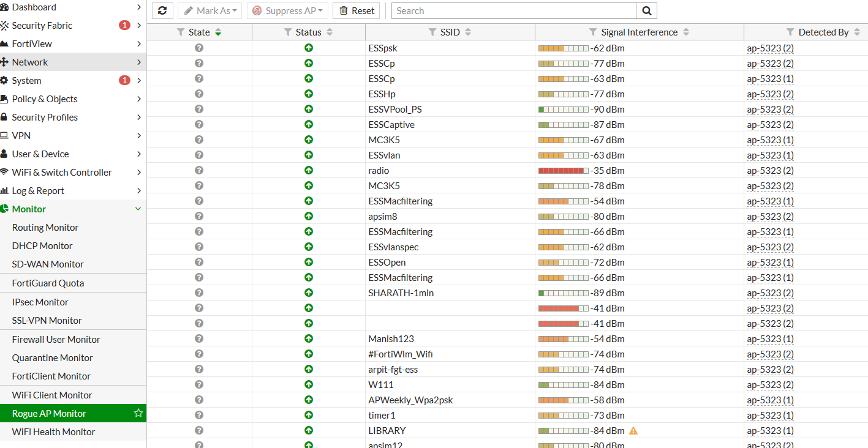The image size is (868, 448).
Task: Click the state question icon for apsim8
Action: pos(199,216)
